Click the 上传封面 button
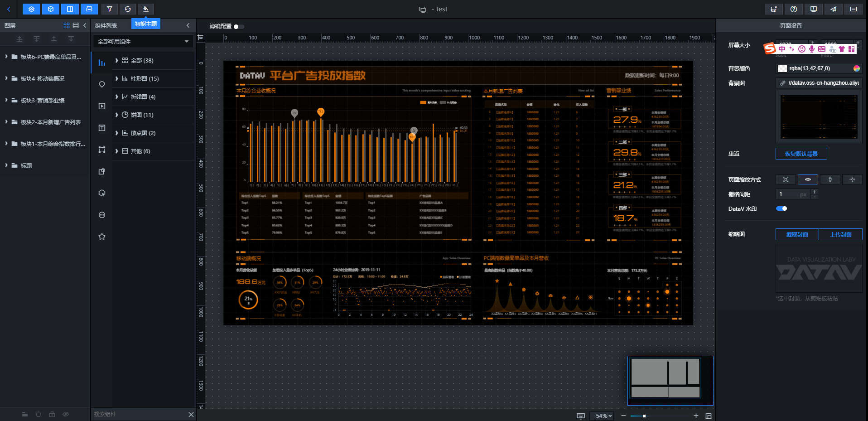Image resolution: width=868 pixels, height=421 pixels. (x=840, y=234)
